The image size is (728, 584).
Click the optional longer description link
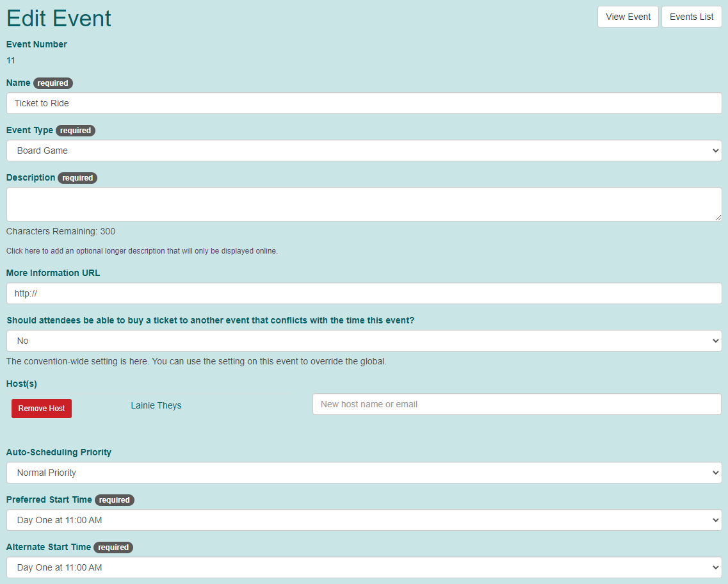coord(142,250)
